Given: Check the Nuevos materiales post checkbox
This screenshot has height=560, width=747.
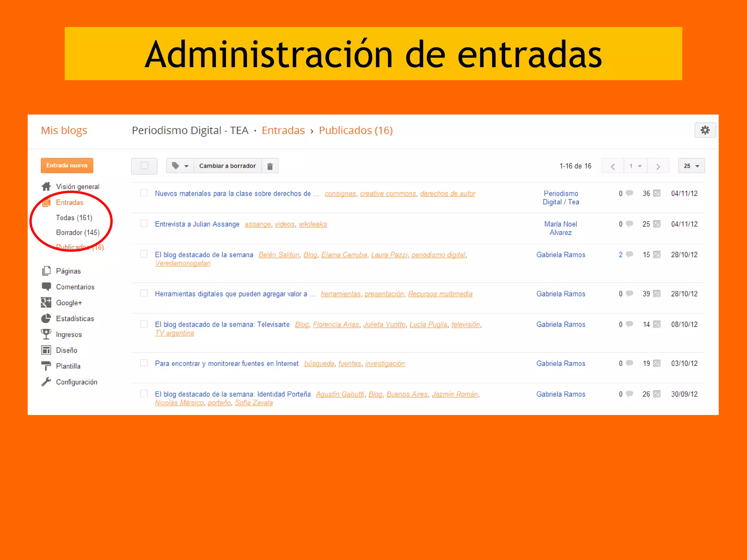Looking at the screenshot, I should 144,193.
